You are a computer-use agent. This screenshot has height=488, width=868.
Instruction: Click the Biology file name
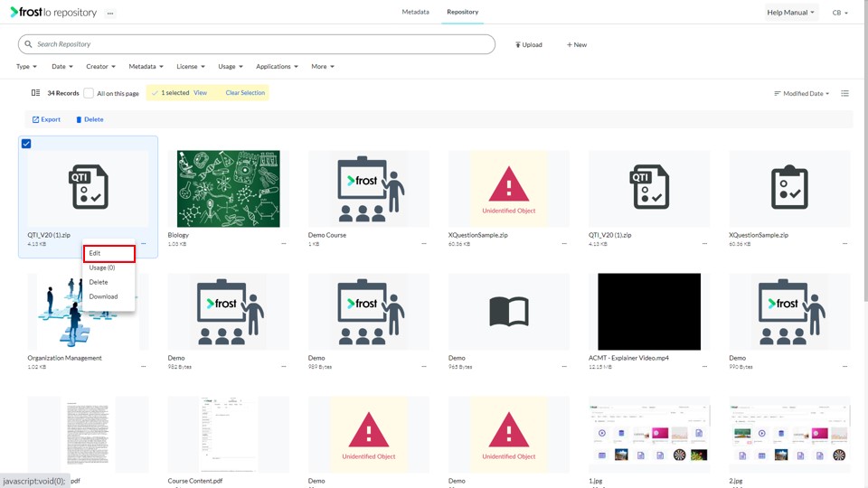178,235
